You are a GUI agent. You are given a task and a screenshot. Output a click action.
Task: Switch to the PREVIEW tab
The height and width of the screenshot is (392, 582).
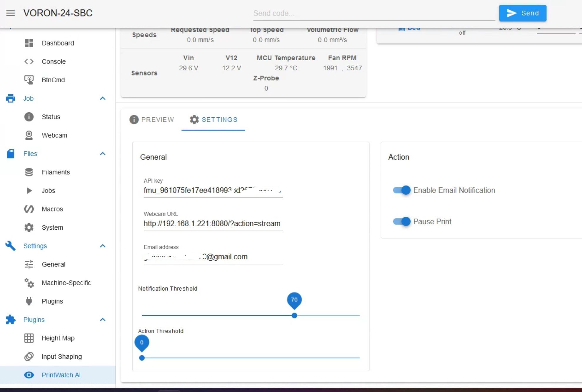pos(152,120)
